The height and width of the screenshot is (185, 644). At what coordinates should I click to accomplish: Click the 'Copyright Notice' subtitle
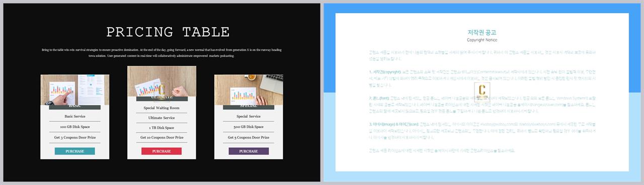click(482, 40)
